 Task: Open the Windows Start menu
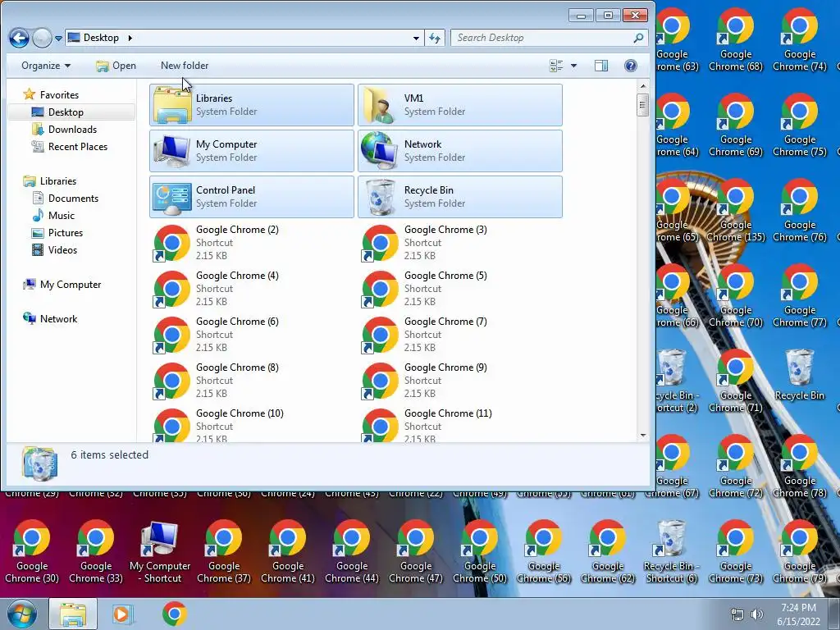point(21,614)
